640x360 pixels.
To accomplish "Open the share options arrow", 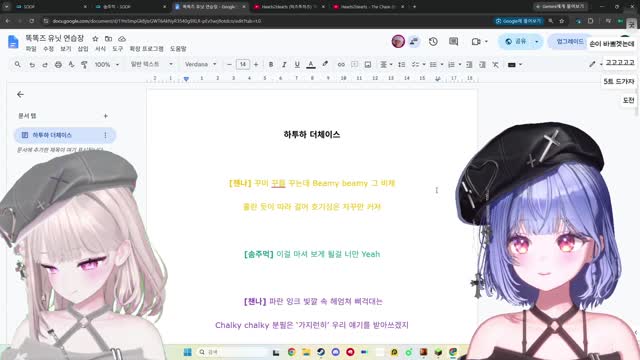I will tap(537, 41).
